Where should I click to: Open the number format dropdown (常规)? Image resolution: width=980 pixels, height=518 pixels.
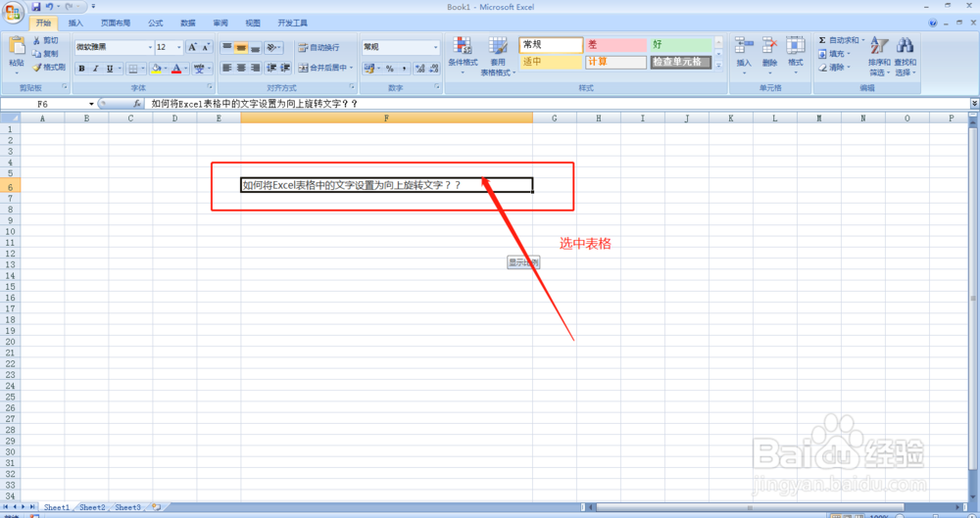tap(436, 47)
